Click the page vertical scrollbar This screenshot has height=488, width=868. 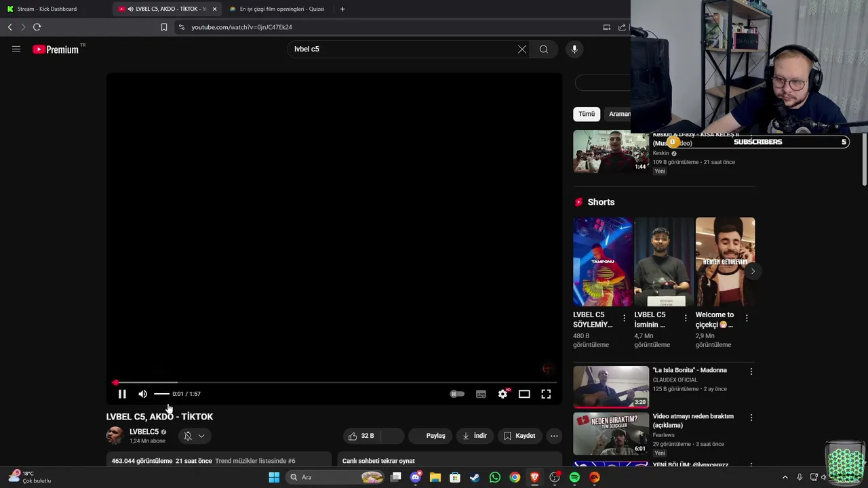coord(865,159)
